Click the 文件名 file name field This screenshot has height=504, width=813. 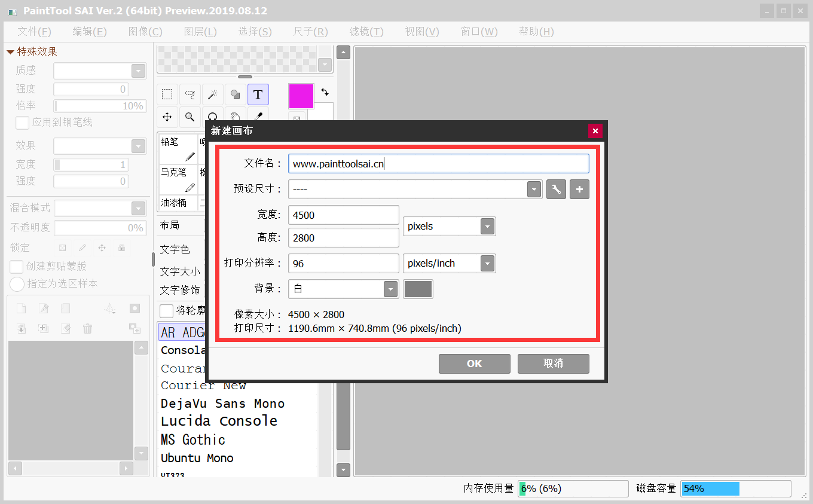point(439,164)
